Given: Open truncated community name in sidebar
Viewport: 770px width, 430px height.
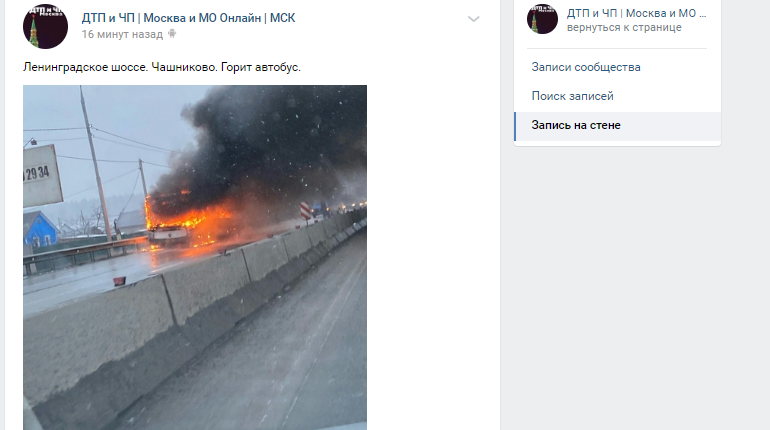Looking at the screenshot, I should pyautogui.click(x=636, y=13).
